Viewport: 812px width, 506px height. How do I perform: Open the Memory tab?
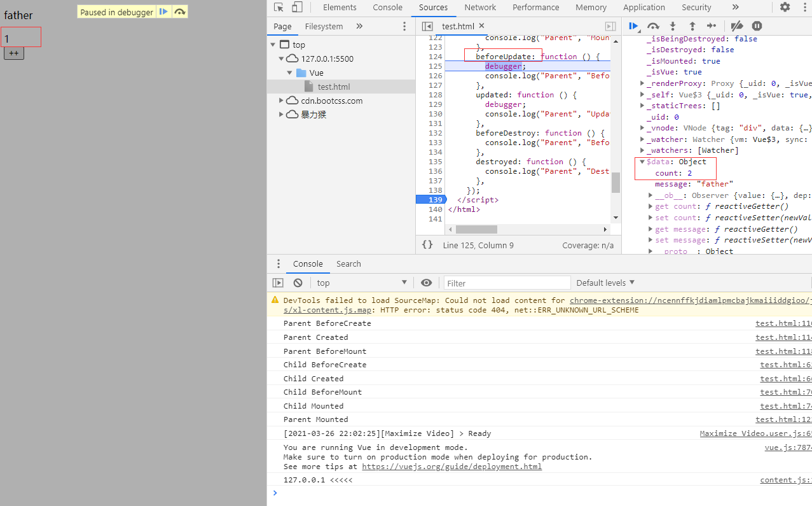pos(591,7)
